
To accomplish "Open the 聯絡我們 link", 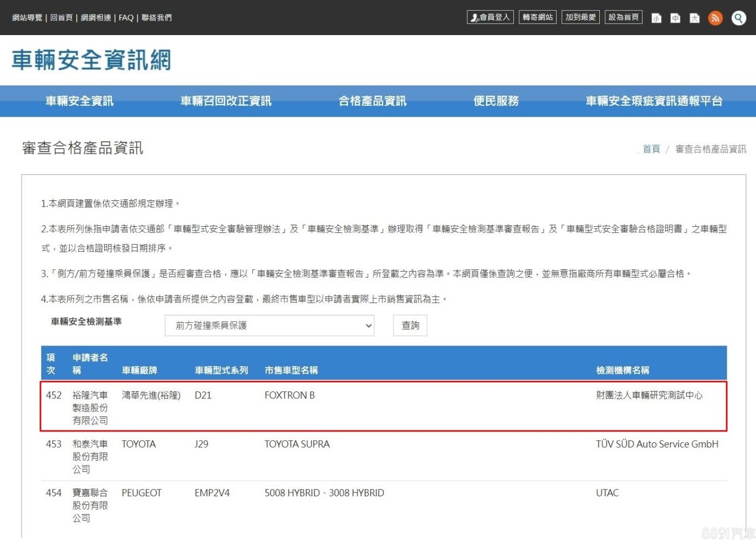I will pos(157,18).
